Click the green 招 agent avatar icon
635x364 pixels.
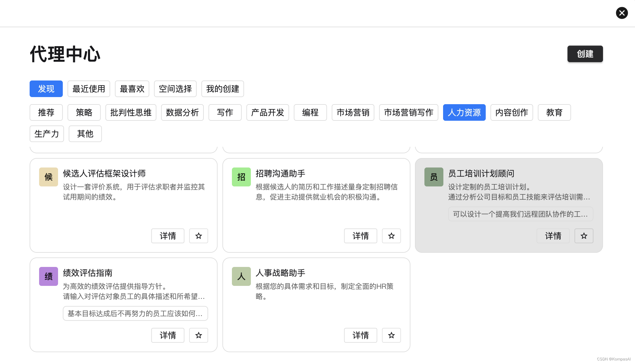click(241, 177)
